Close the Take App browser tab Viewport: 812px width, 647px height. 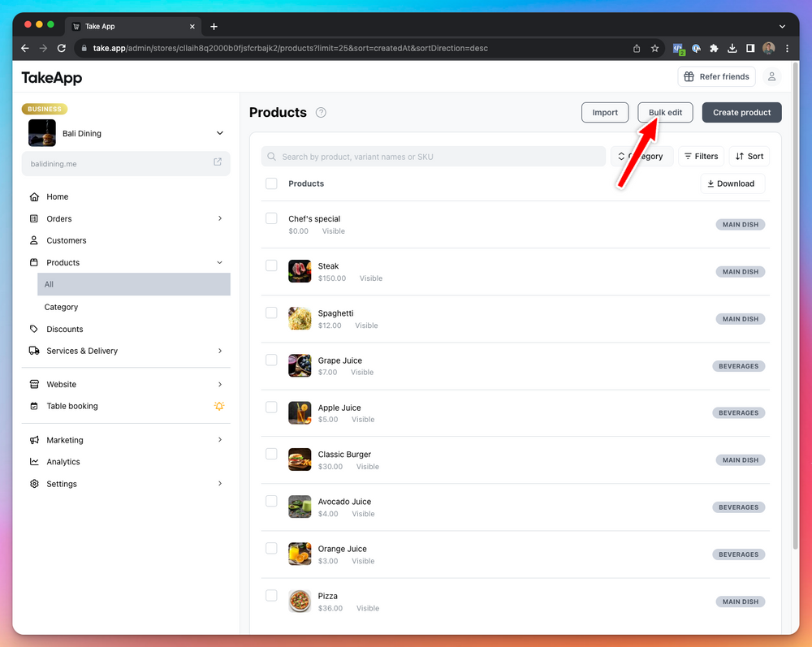point(192,27)
